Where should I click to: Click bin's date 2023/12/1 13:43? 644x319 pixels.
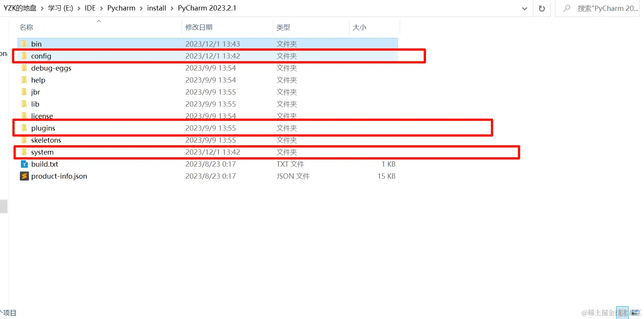point(212,44)
